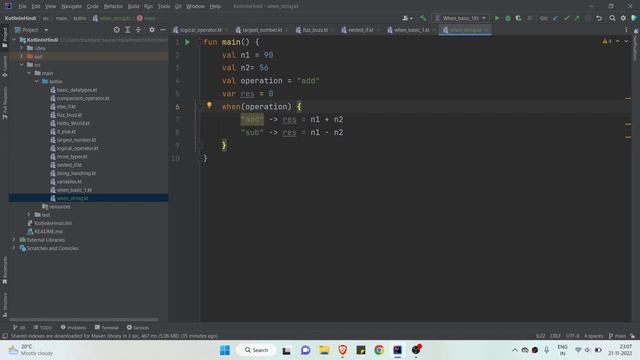Image resolution: width=640 pixels, height=360 pixels.
Task: Open the Build menu
Action: (x=133, y=6)
